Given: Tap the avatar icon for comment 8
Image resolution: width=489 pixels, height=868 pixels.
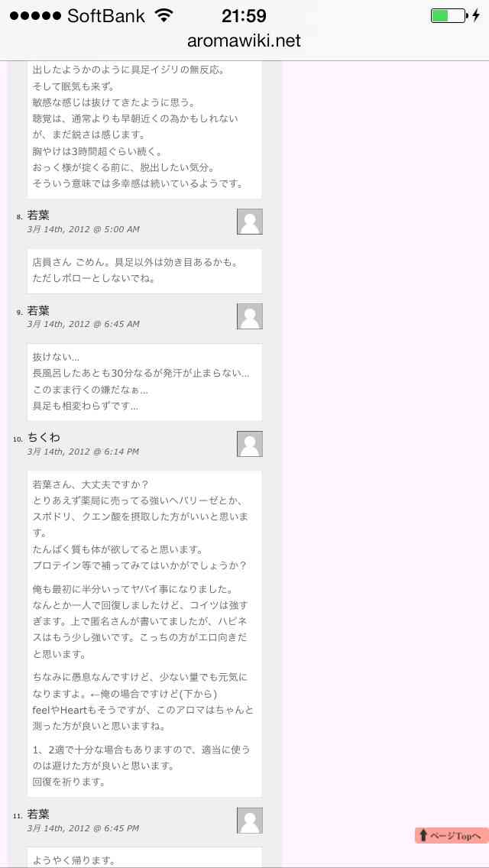Looking at the screenshot, I should pos(250,222).
